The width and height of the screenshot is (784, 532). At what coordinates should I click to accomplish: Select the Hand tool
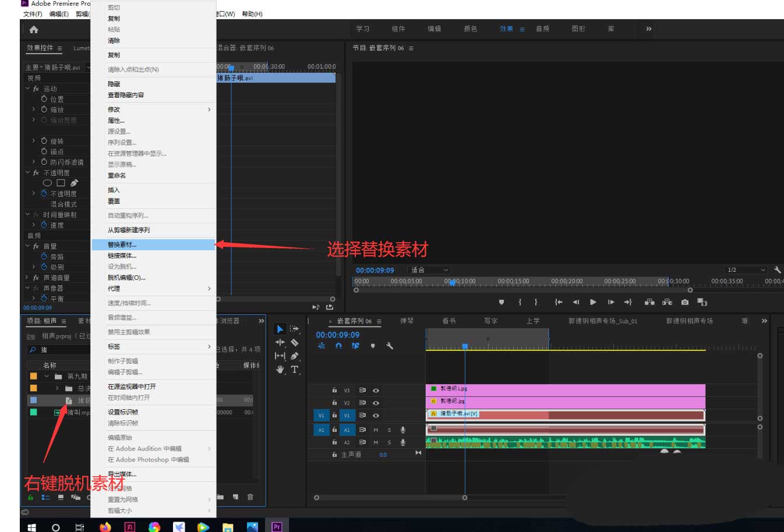click(280, 370)
